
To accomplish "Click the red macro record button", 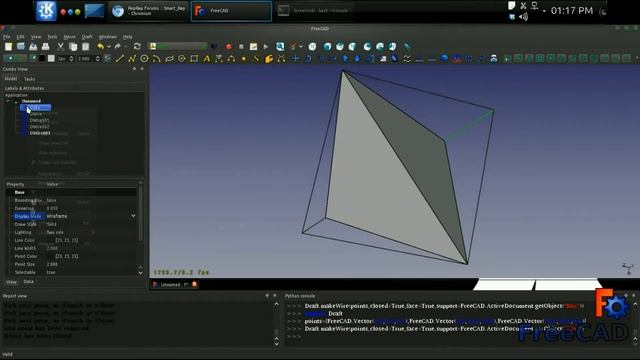I will tap(229, 47).
